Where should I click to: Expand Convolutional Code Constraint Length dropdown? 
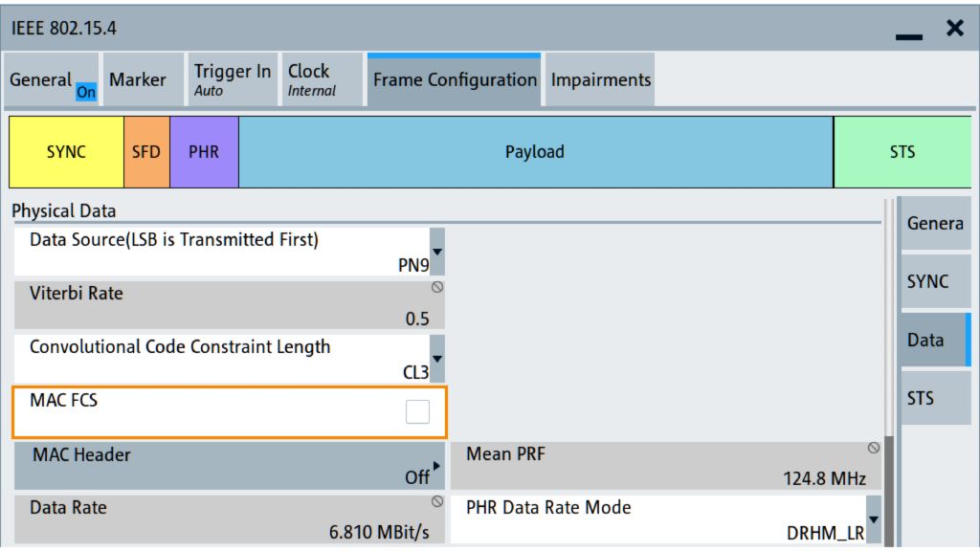click(437, 359)
